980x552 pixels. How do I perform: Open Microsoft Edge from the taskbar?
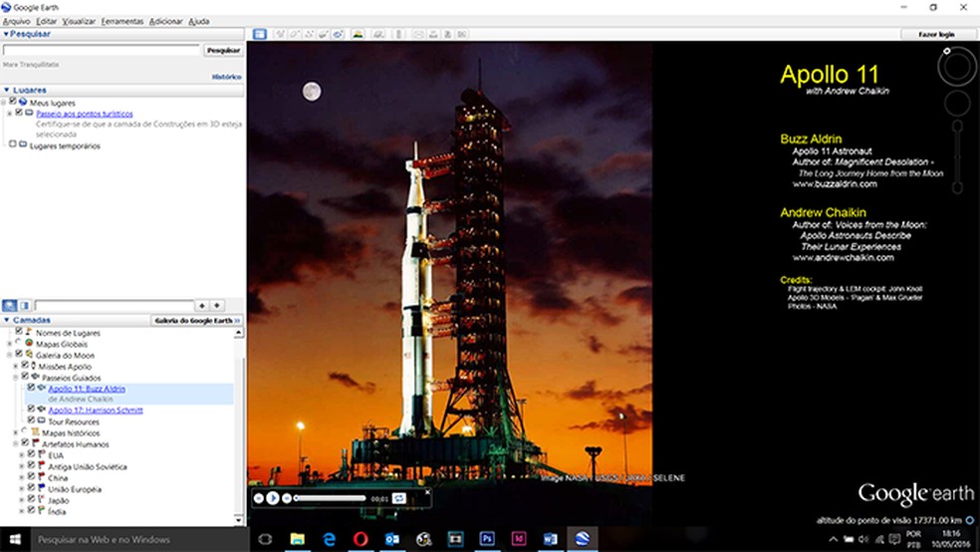[x=330, y=539]
